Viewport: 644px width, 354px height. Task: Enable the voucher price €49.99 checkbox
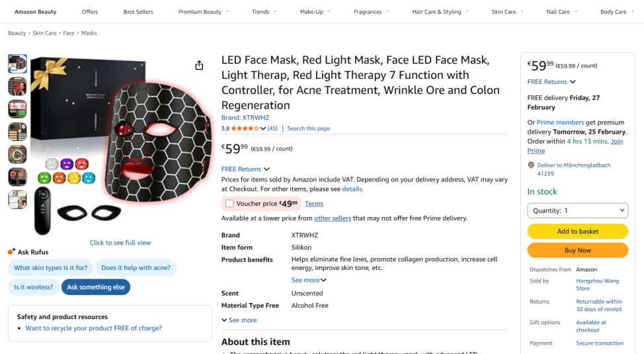tap(229, 204)
